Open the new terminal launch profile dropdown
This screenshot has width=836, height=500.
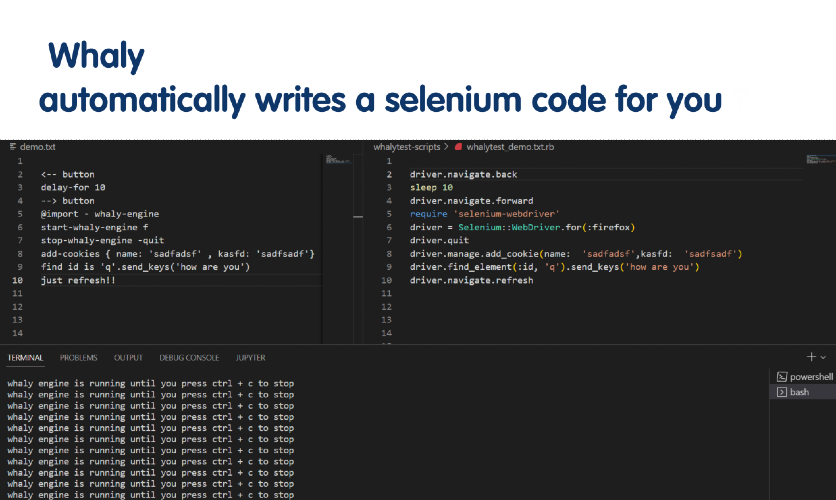click(823, 357)
